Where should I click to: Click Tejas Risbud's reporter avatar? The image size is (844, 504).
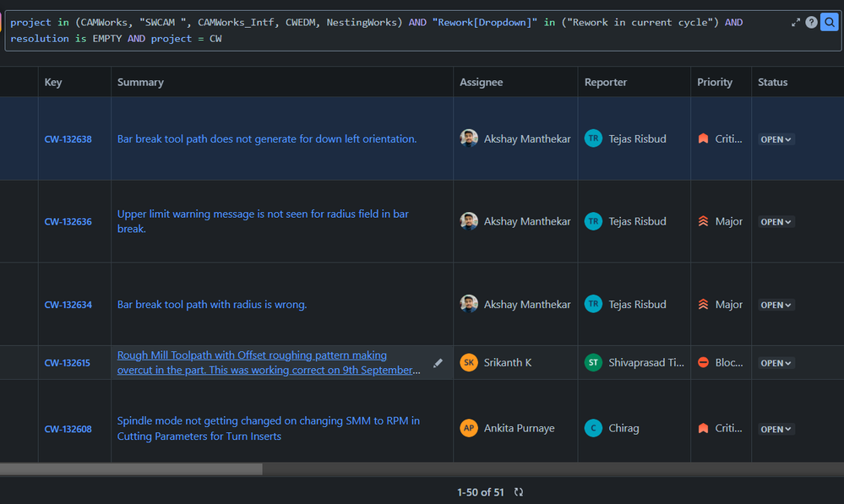pyautogui.click(x=593, y=138)
